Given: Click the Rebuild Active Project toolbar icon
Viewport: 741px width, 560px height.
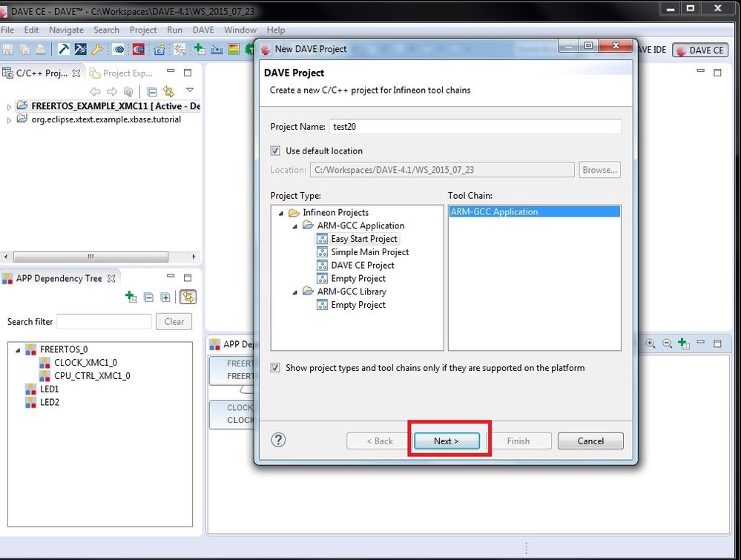Looking at the screenshot, I should tap(81, 49).
